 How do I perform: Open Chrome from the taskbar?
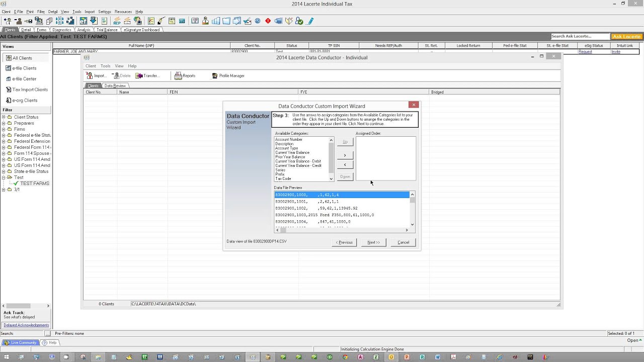pos(345,357)
